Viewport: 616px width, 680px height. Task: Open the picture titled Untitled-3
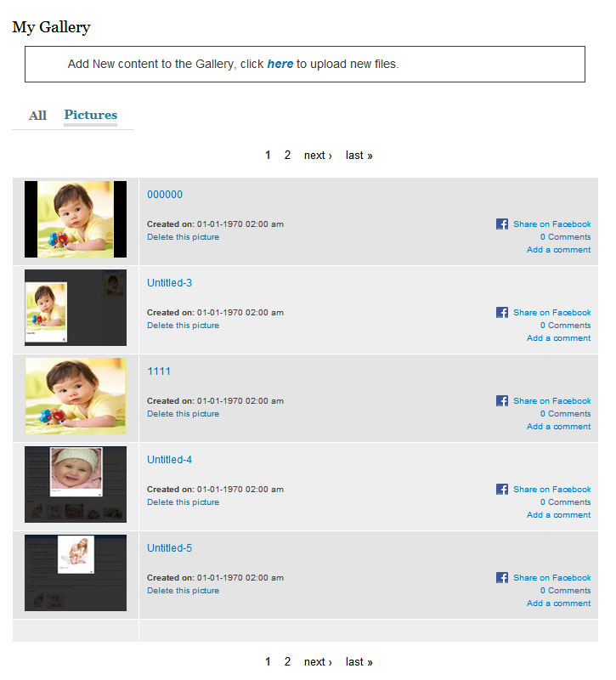169,283
